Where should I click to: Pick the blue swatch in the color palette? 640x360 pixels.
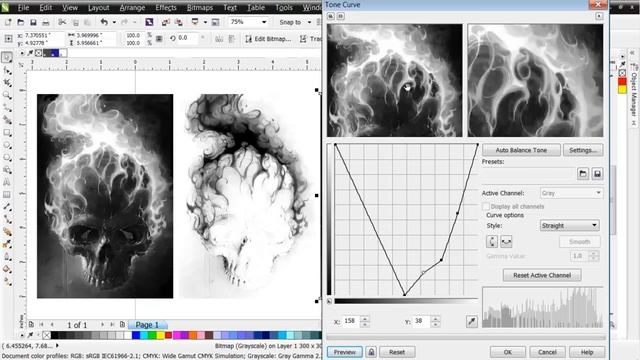tap(136, 336)
